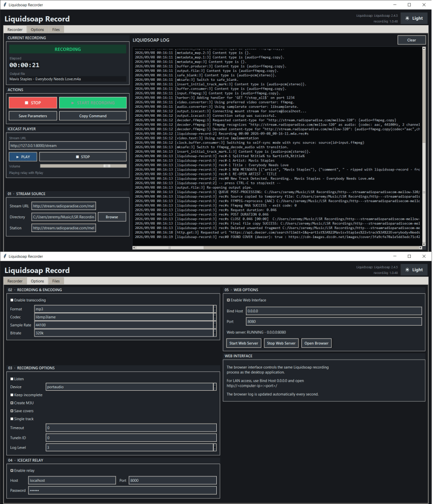Enable Single track option
Viewport: 433px width, 504px height.
click(12, 419)
